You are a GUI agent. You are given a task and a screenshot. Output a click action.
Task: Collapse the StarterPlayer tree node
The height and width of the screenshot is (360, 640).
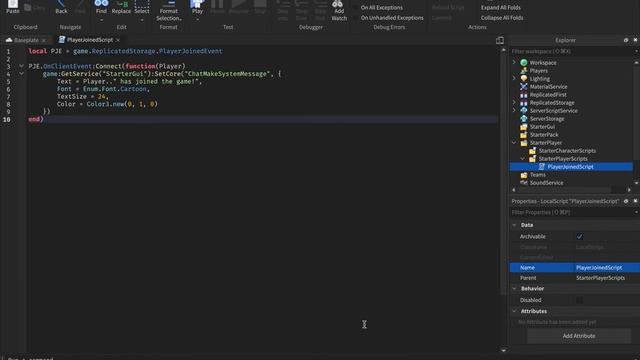click(x=514, y=142)
